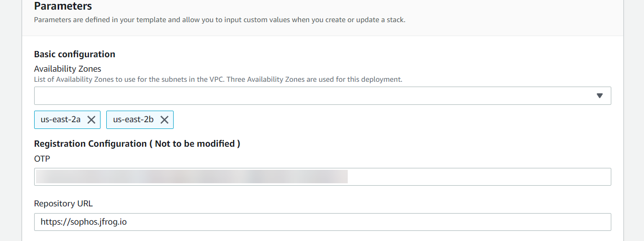Click the Availability Zones helper description

218,79
